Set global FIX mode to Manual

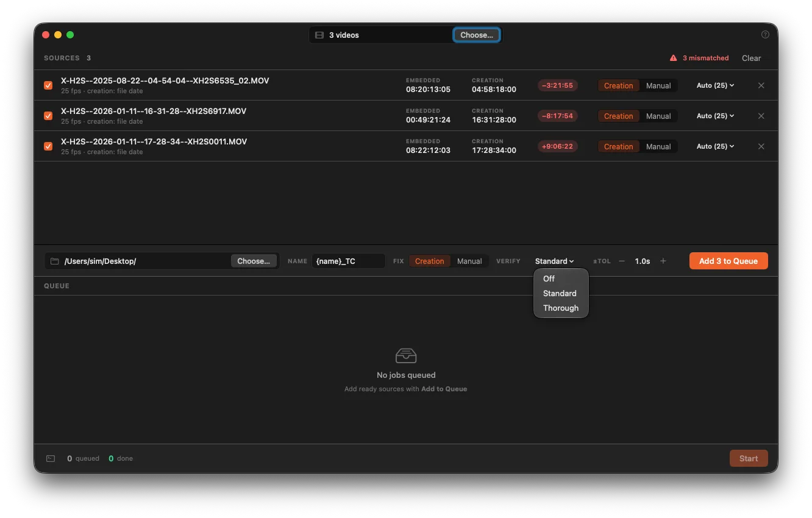(x=469, y=261)
